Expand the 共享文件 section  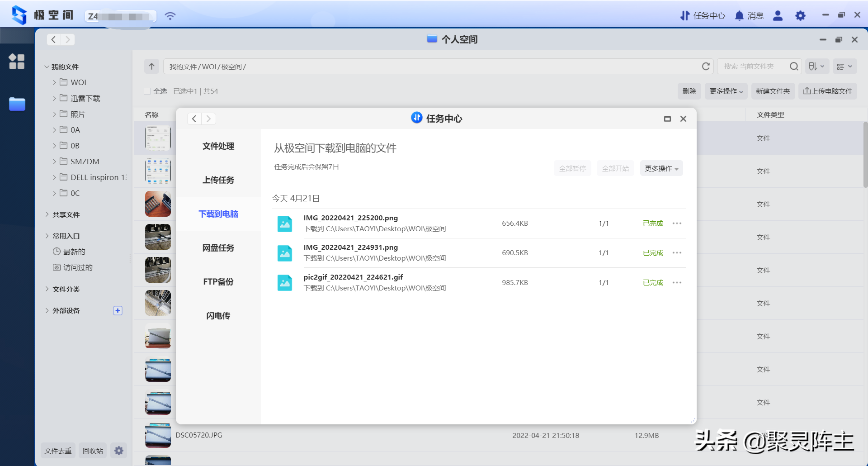(x=47, y=214)
